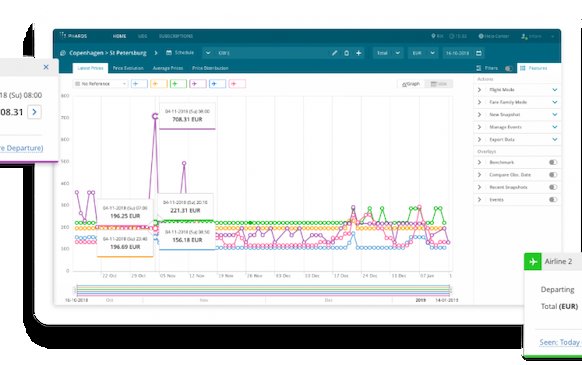
Task: Click the trash delete icon
Action: pos(346,53)
